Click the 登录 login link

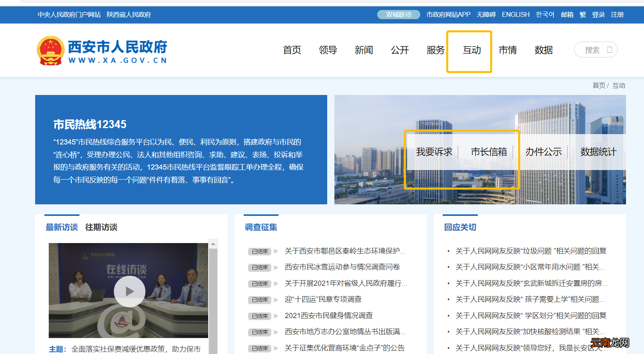[598, 15]
